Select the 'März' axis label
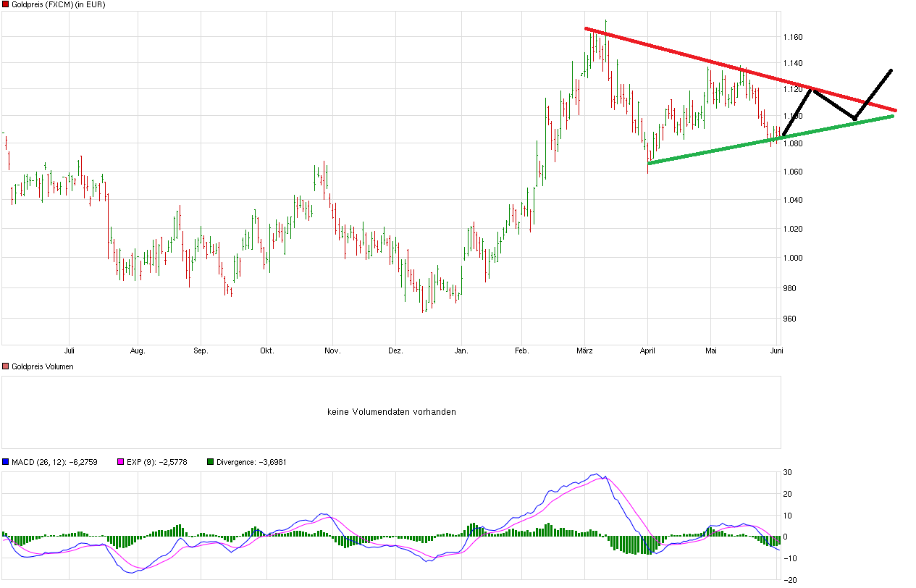The width and height of the screenshot is (916, 588). coord(586,349)
